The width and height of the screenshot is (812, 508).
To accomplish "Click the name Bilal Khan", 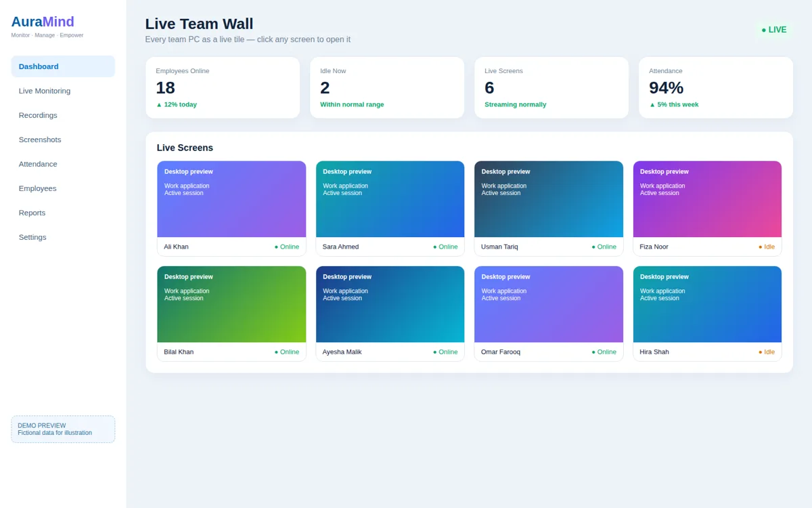I will [179, 352].
